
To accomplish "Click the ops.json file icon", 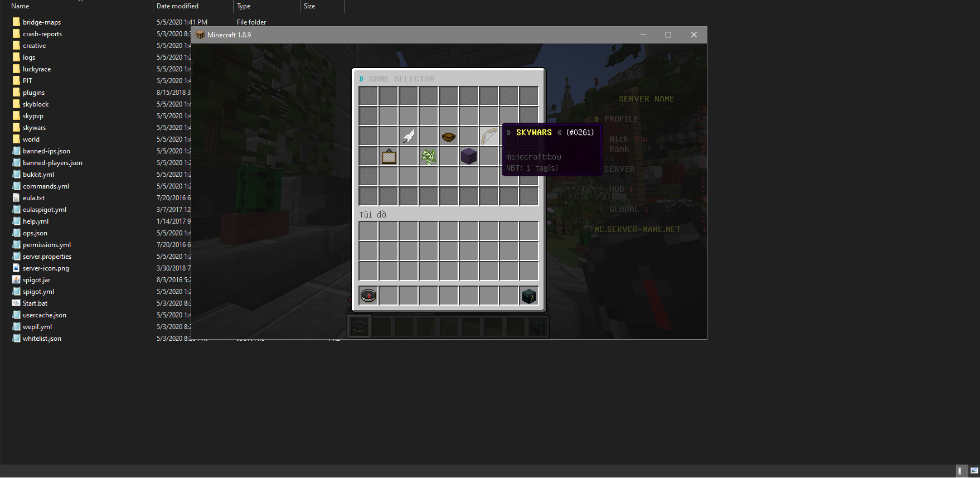I will click(16, 233).
